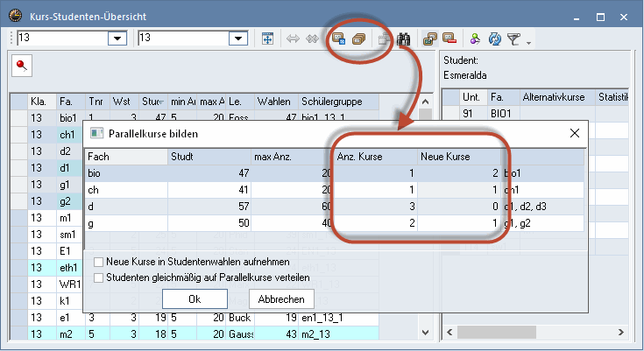The image size is (644, 351).
Task: Click the greyed calendar icon in toolbar
Action: click(384, 39)
